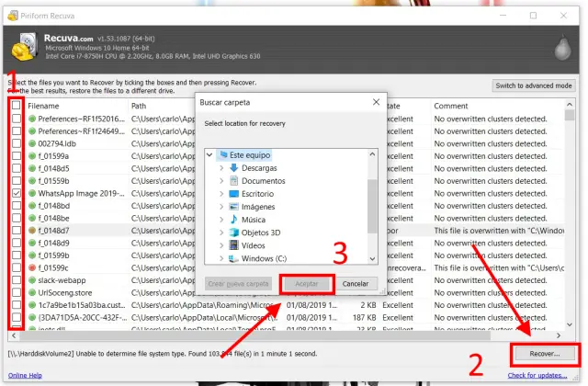
Task: Select the Descargas folder icon
Action: pos(233,168)
